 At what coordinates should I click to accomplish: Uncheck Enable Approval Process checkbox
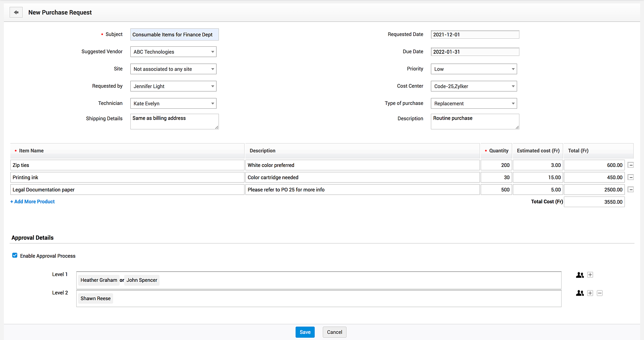pos(15,255)
